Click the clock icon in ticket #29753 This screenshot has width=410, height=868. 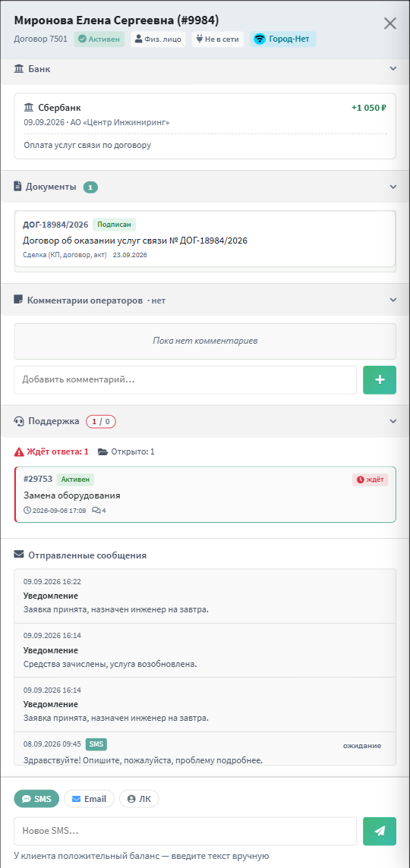[x=27, y=511]
